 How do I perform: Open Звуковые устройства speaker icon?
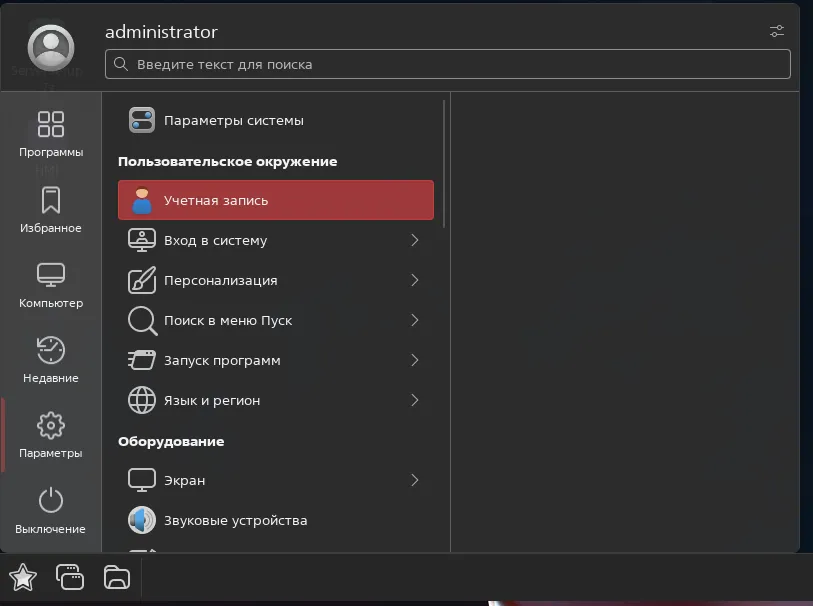coord(142,520)
